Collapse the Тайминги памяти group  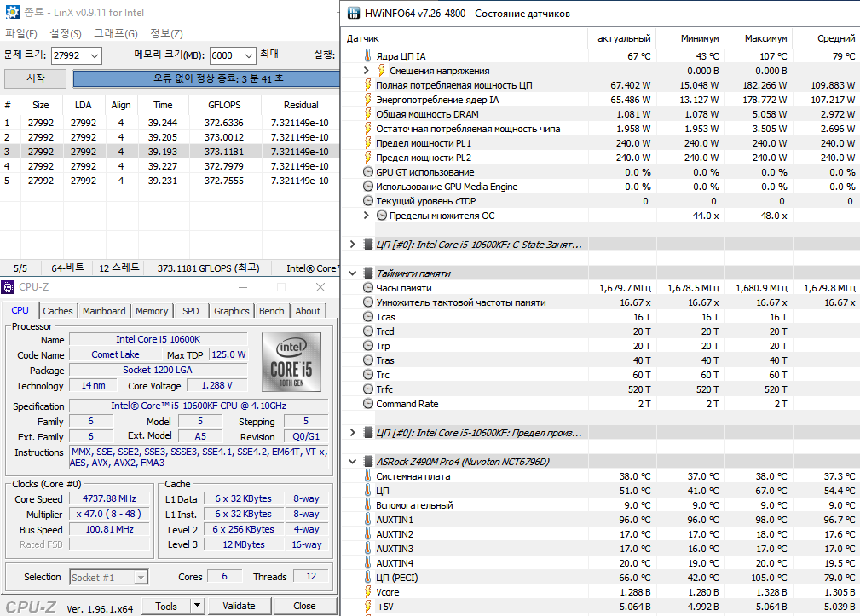click(x=353, y=273)
